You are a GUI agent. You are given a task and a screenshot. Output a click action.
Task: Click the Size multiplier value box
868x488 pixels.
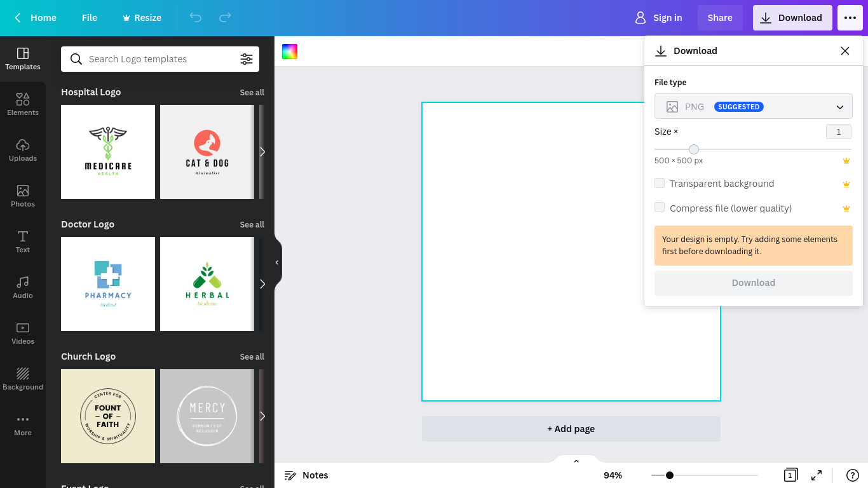pyautogui.click(x=839, y=132)
